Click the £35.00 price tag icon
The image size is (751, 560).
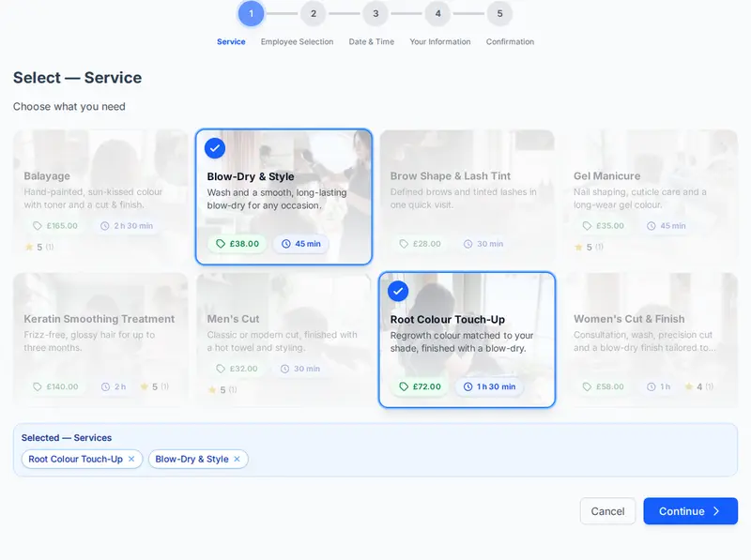(588, 225)
